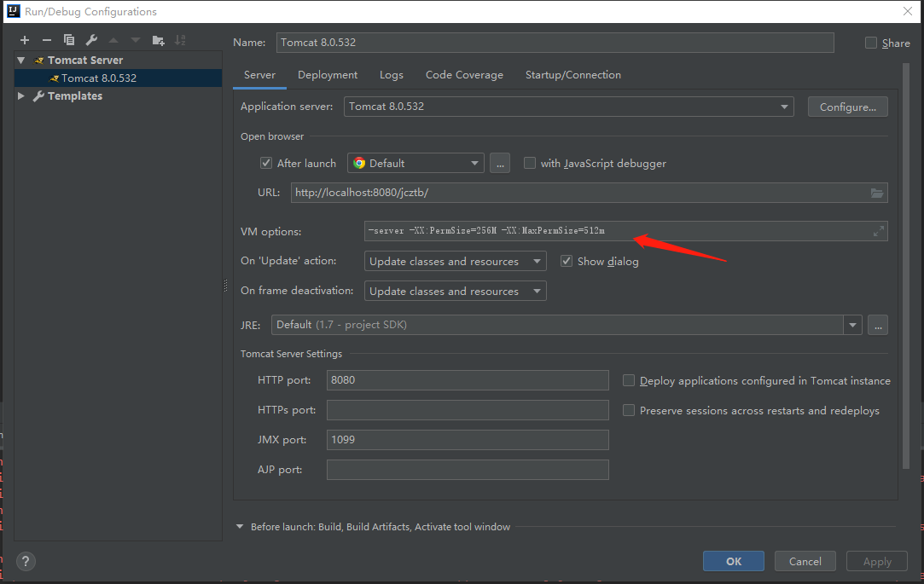Click IntelliJ logo in title bar

point(13,11)
